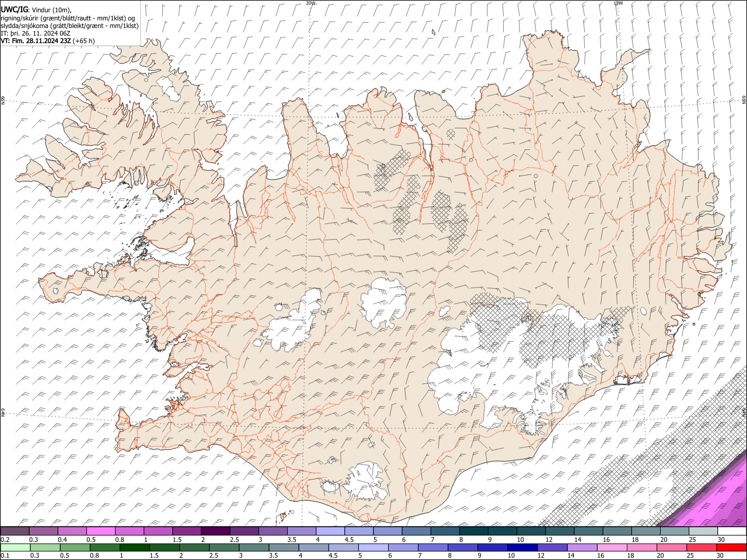Click the "IT: þri. 26. 11. 2024 06Z" line
Image resolution: width=747 pixels, height=560 pixels.
click(36, 33)
